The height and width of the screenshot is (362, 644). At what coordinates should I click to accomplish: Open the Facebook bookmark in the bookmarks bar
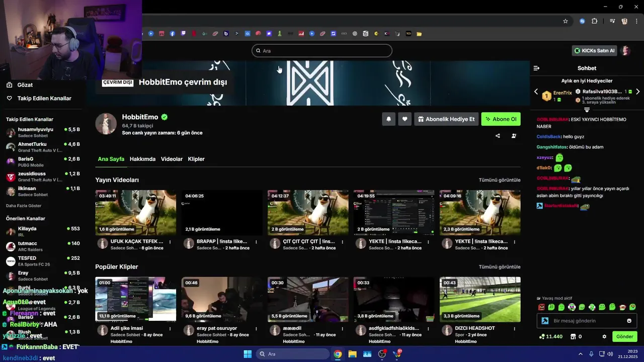(172, 34)
